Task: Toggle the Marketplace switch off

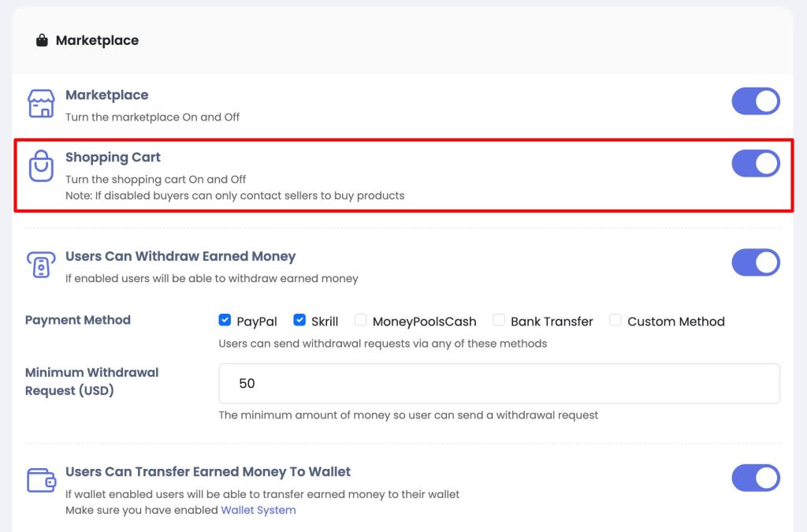Action: point(756,101)
